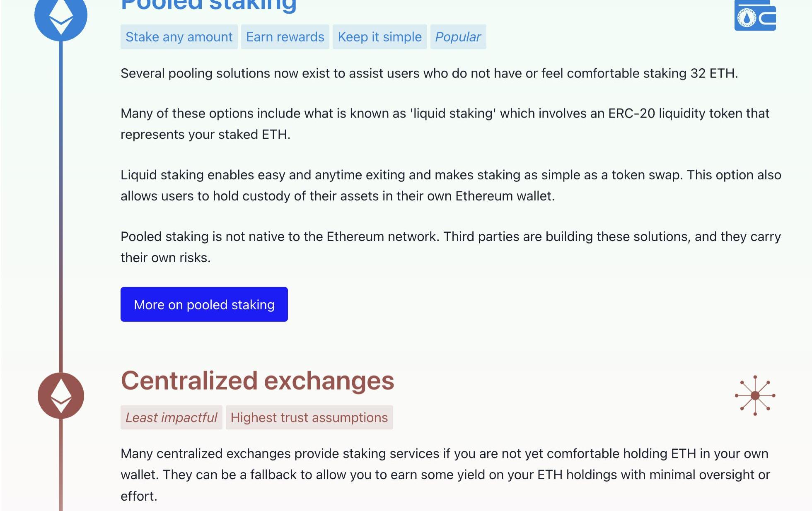The image size is (812, 511).
Task: Click the red Ethereum diamond icon
Action: (61, 395)
